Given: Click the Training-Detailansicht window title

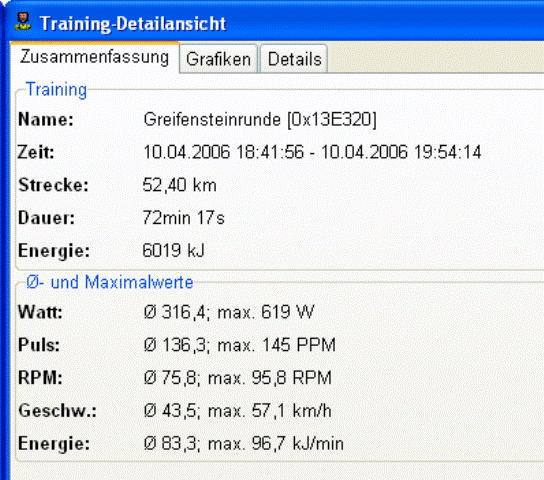Looking at the screenshot, I should point(133,24).
